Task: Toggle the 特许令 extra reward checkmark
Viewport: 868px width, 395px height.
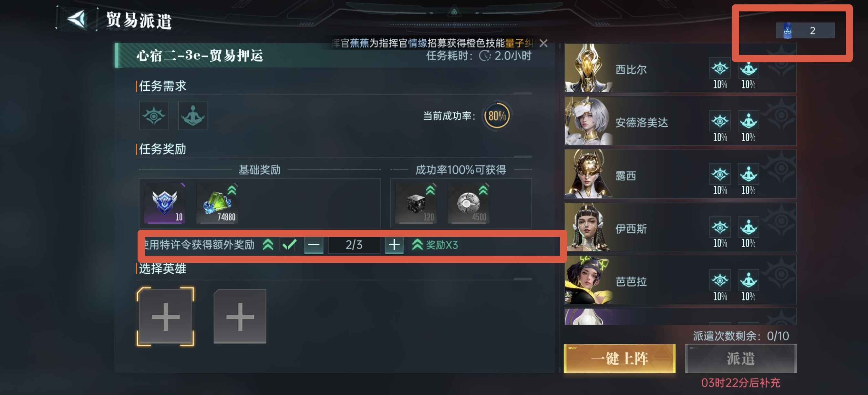Action: click(289, 245)
